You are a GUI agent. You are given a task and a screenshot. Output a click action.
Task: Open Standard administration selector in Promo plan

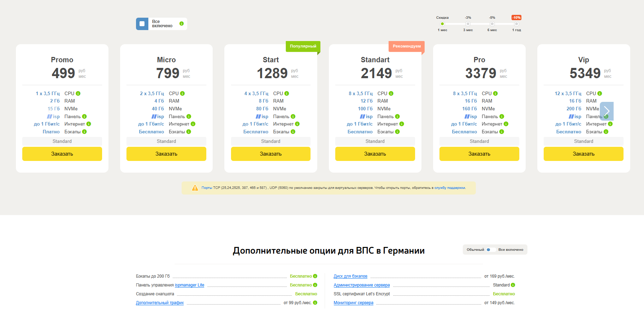(x=62, y=141)
